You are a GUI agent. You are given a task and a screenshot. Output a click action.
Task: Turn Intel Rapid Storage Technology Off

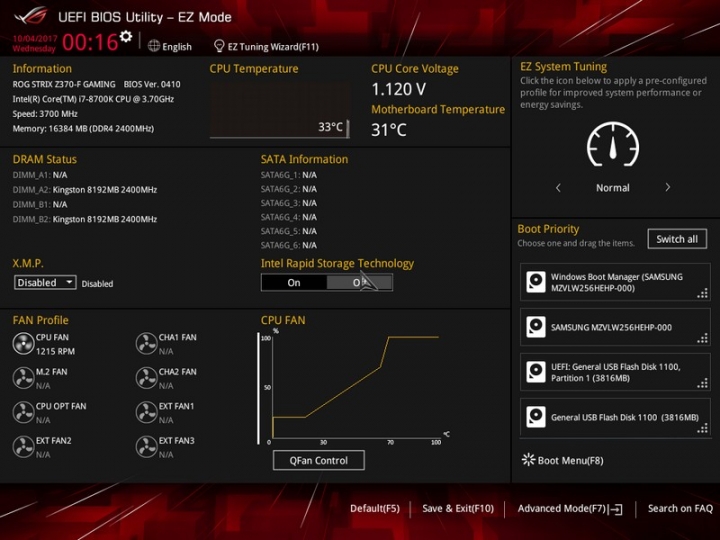[x=360, y=282]
